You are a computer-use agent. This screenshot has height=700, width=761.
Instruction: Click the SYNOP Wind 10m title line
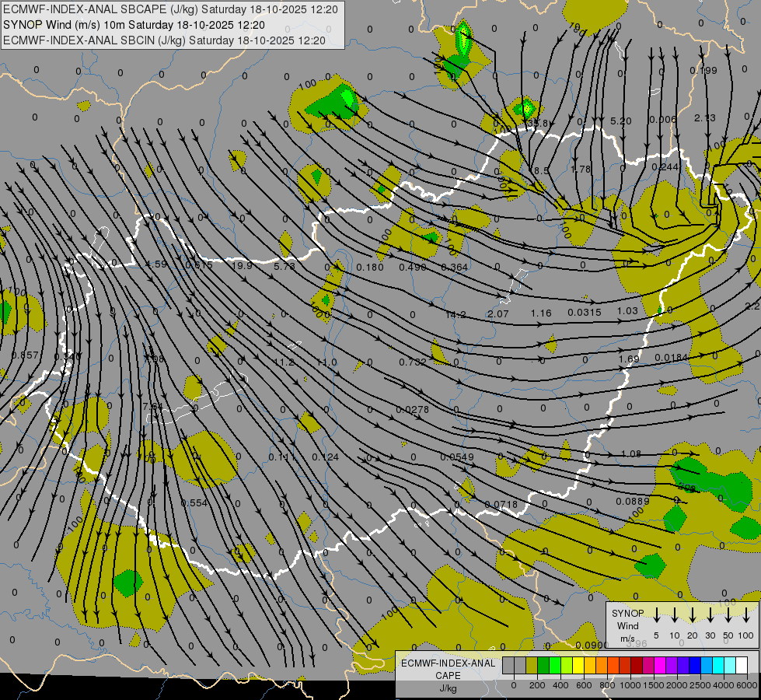(134, 25)
